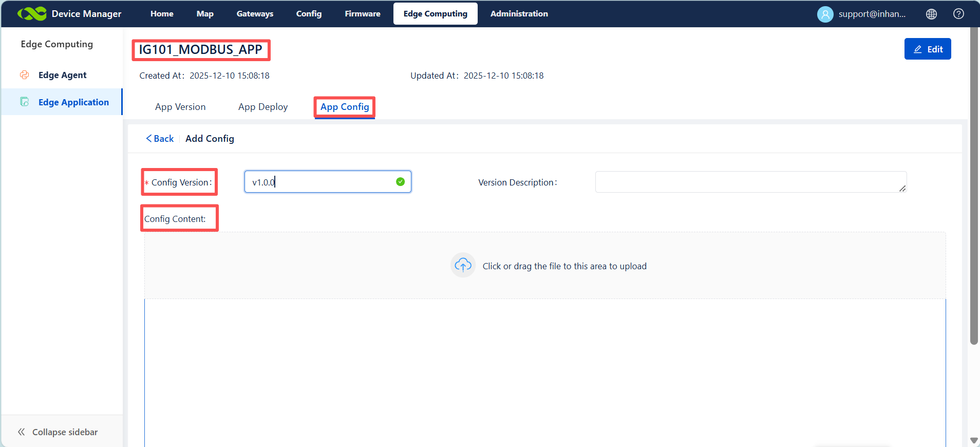The image size is (980, 447).
Task: Click the Version Description text area
Action: click(x=751, y=182)
